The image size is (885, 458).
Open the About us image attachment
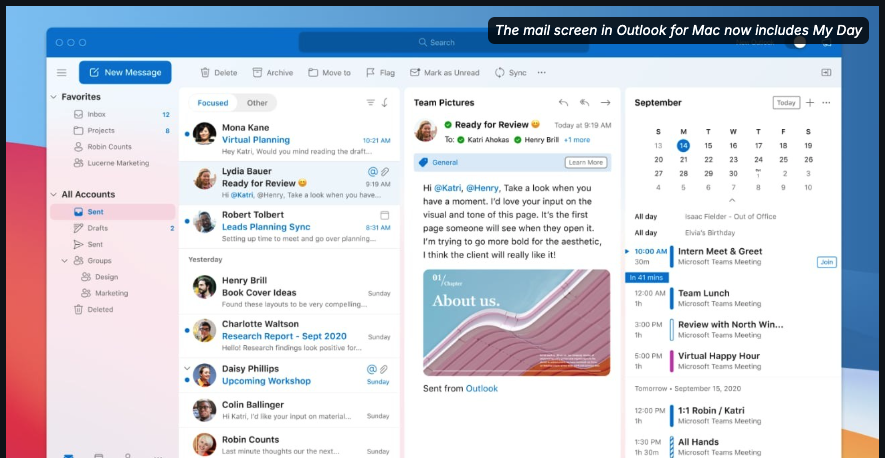click(x=516, y=322)
